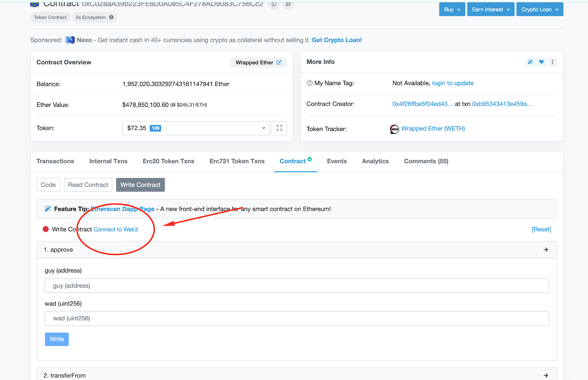Switch to the Internal Txns tab
This screenshot has height=380, width=588.
(x=108, y=161)
